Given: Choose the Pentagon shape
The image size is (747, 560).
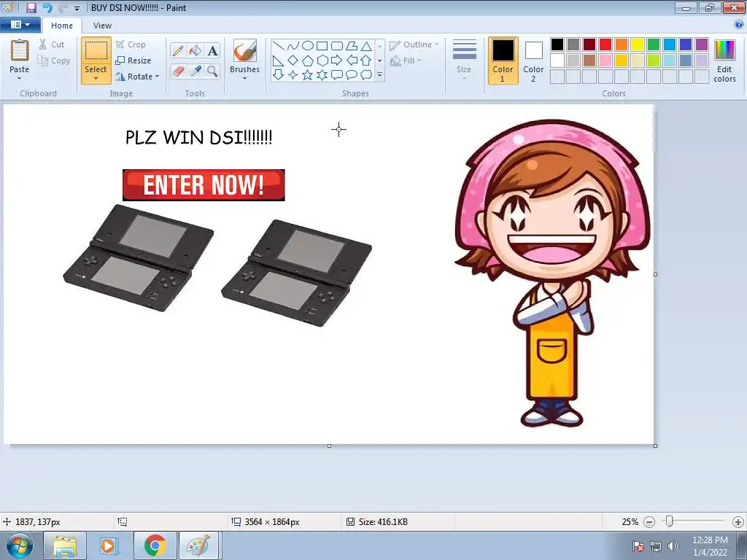Looking at the screenshot, I should point(308,61).
